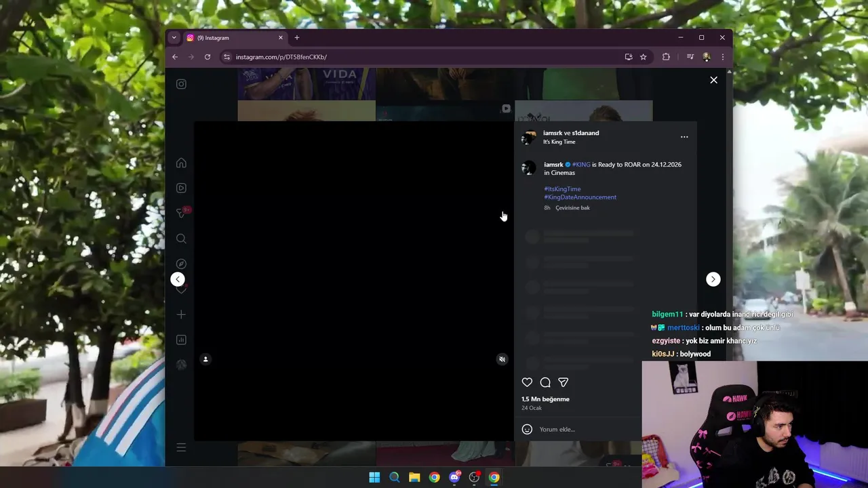
Task: Bookmark this page with the star
Action: pos(643,57)
